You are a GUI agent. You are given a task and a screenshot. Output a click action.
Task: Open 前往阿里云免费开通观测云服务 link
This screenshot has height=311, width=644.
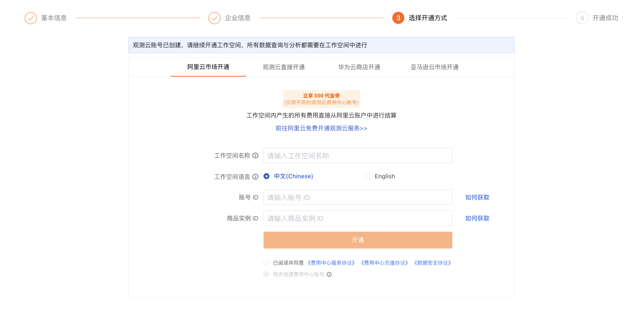click(x=321, y=128)
